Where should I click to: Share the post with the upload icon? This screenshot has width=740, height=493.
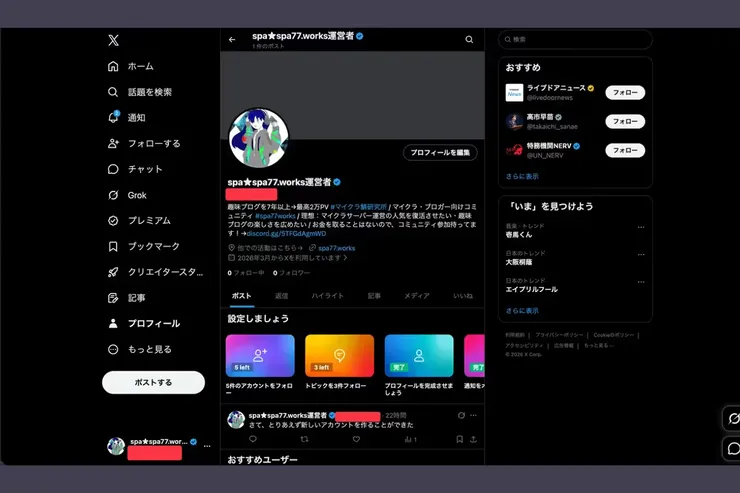tap(473, 439)
